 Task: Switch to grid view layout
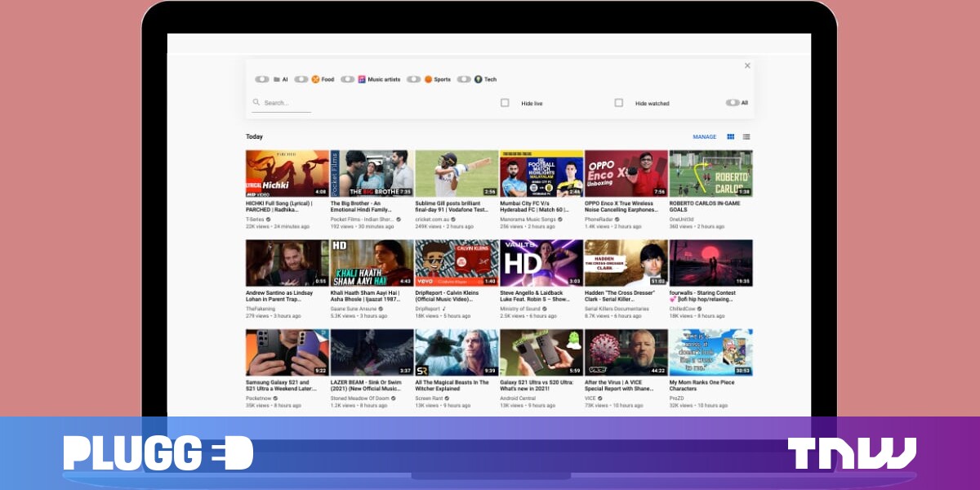(731, 137)
